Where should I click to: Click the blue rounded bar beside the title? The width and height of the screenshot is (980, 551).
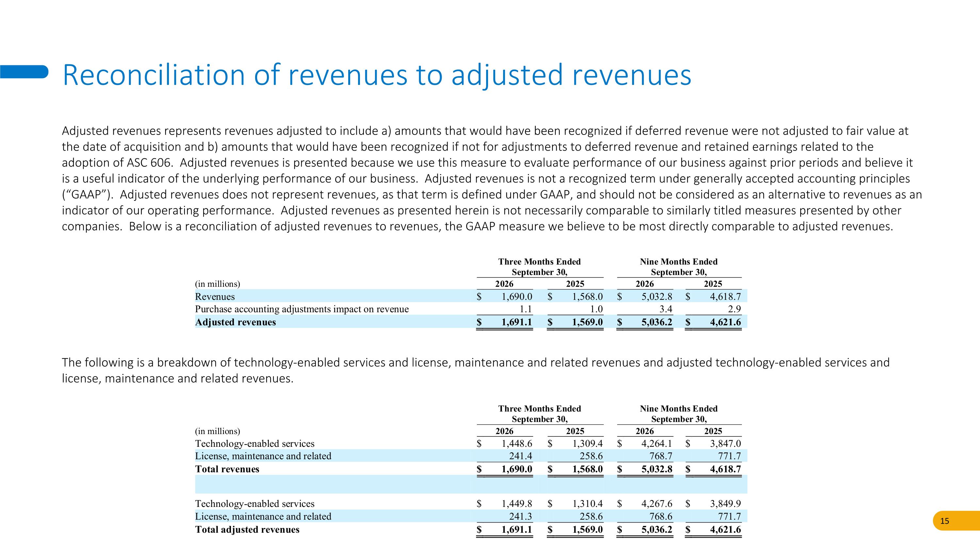click(24, 72)
